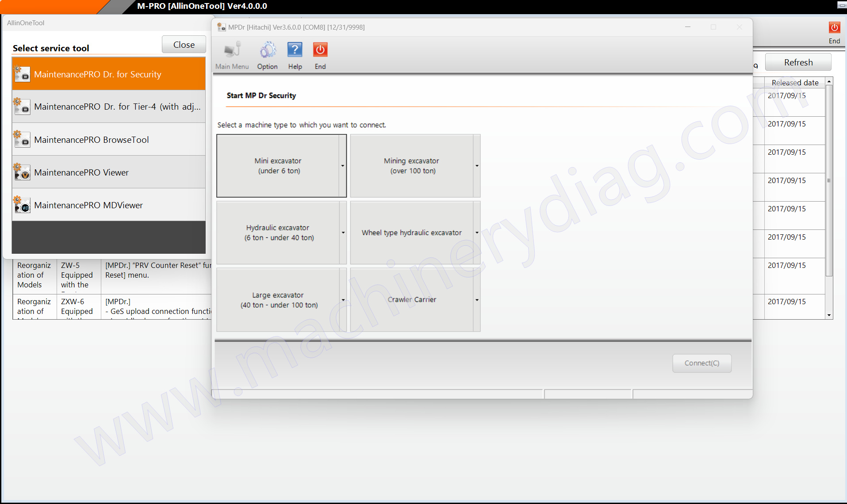This screenshot has height=504, width=847.
Task: Select Wheel type hydraulic excavator
Action: tap(412, 233)
